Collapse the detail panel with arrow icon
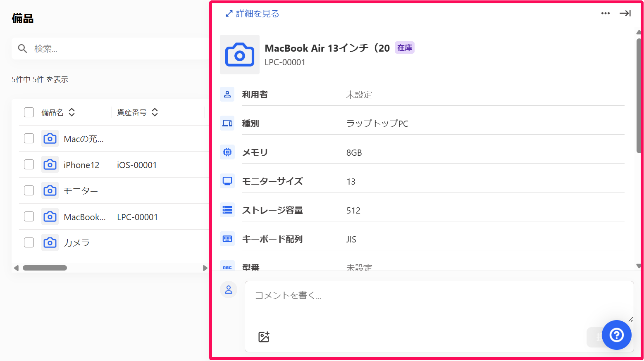 625,13
